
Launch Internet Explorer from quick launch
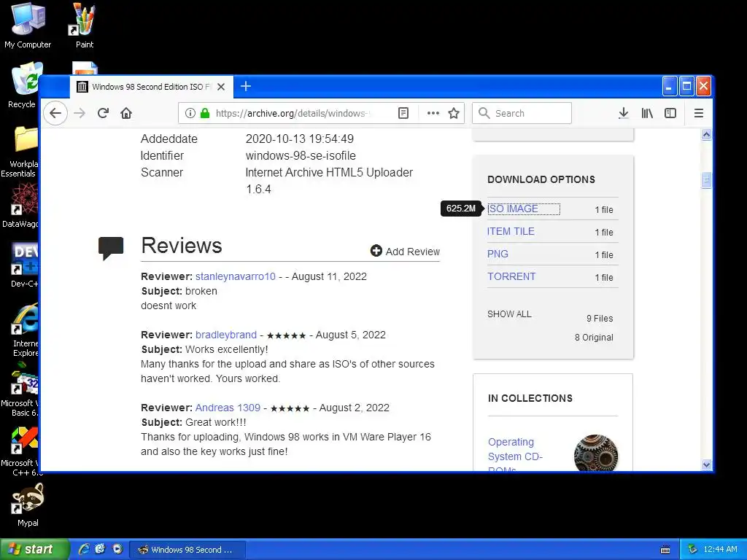(x=84, y=549)
